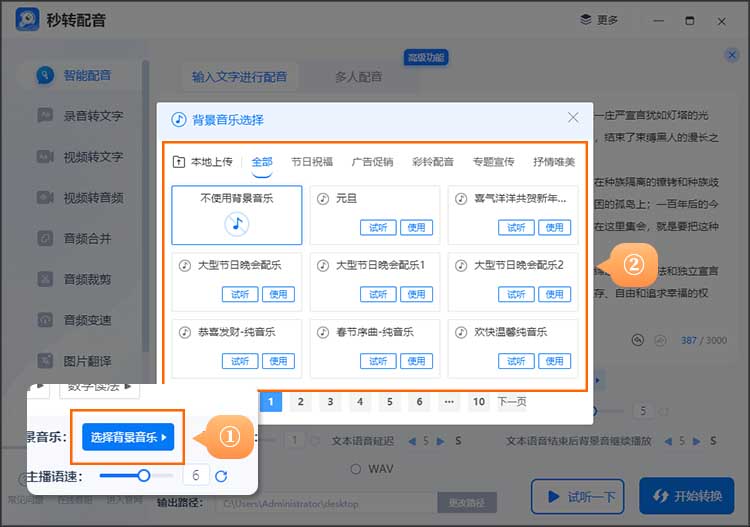The width and height of the screenshot is (750, 527).
Task: Apply 元旦 with its 使用 button
Action: click(416, 228)
